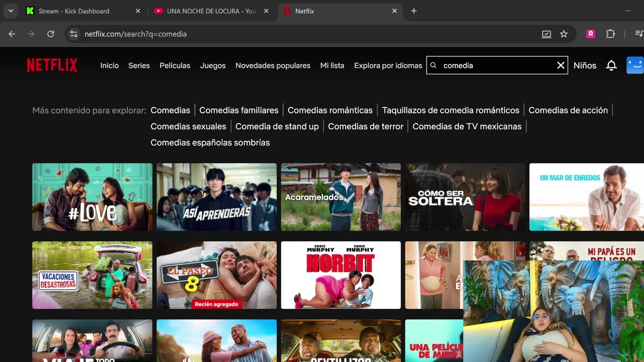Screen dimensions: 644x362
Task: Open the Norbit thumbnail
Action: pyautogui.click(x=341, y=275)
